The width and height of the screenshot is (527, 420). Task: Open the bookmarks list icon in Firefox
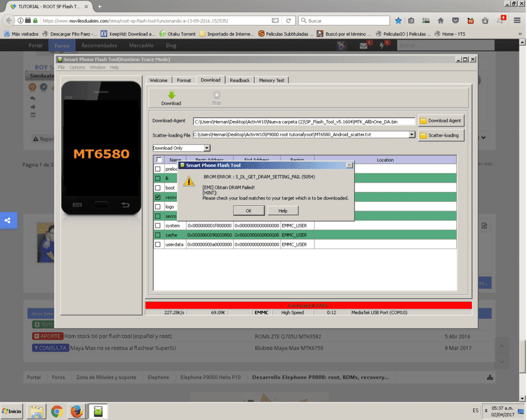click(x=411, y=20)
